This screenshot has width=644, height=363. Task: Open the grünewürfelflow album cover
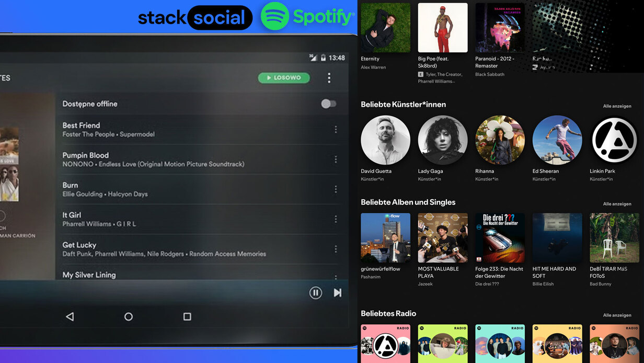coord(386,237)
